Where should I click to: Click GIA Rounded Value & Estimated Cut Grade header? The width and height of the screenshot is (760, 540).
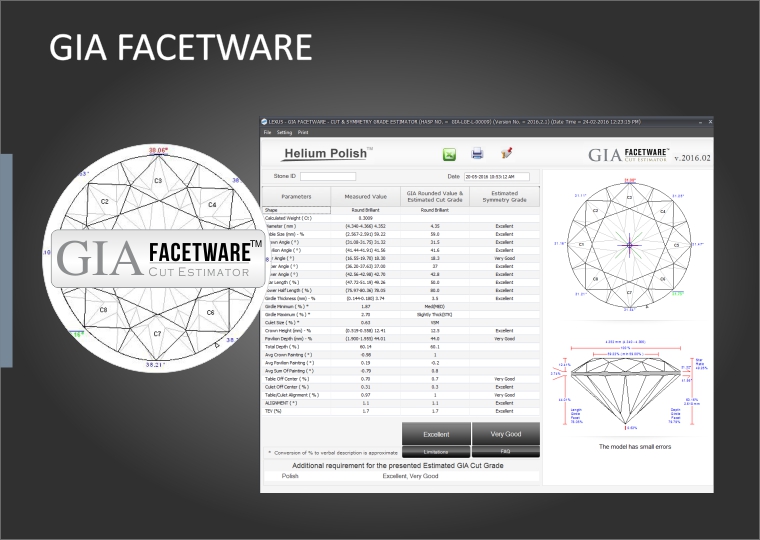coord(435,196)
